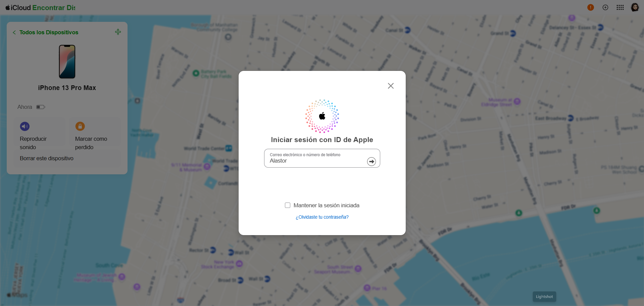Collapse the device panel with top-right icon
Screen dimensions: 644x306
coord(118,32)
